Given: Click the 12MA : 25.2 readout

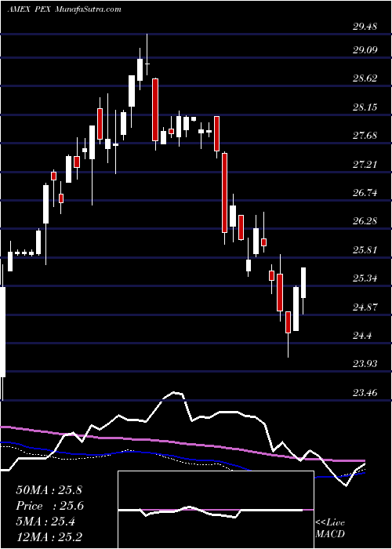Looking at the screenshot, I should (49, 537).
